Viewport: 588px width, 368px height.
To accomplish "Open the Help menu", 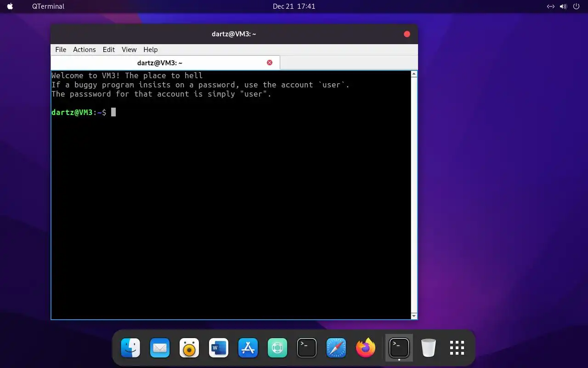I will [150, 50].
